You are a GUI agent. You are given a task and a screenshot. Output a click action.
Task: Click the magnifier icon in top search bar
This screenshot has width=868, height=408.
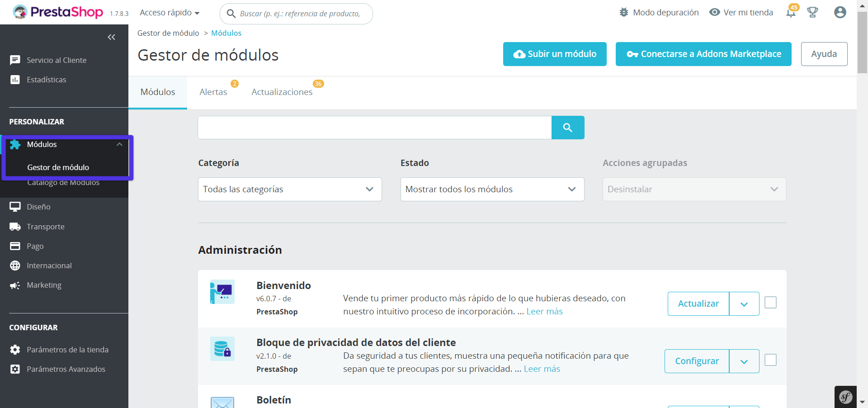pyautogui.click(x=231, y=14)
